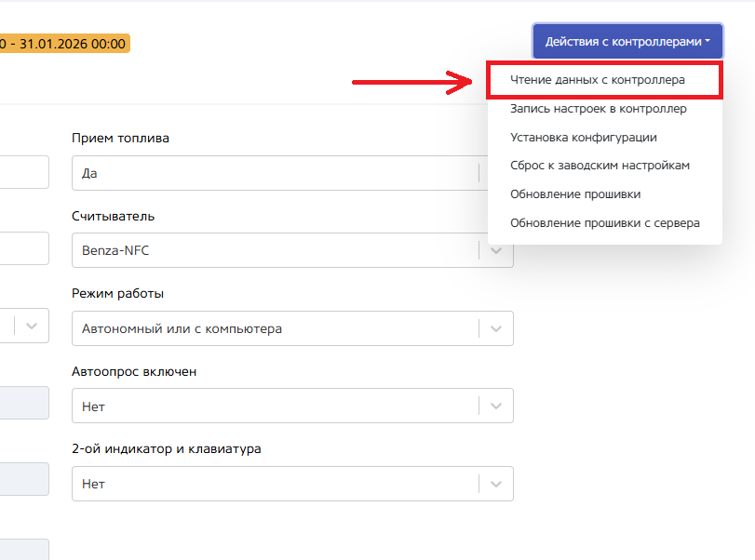This screenshot has width=755, height=560.
Task: Click the orange date range badge
Action: point(63,44)
